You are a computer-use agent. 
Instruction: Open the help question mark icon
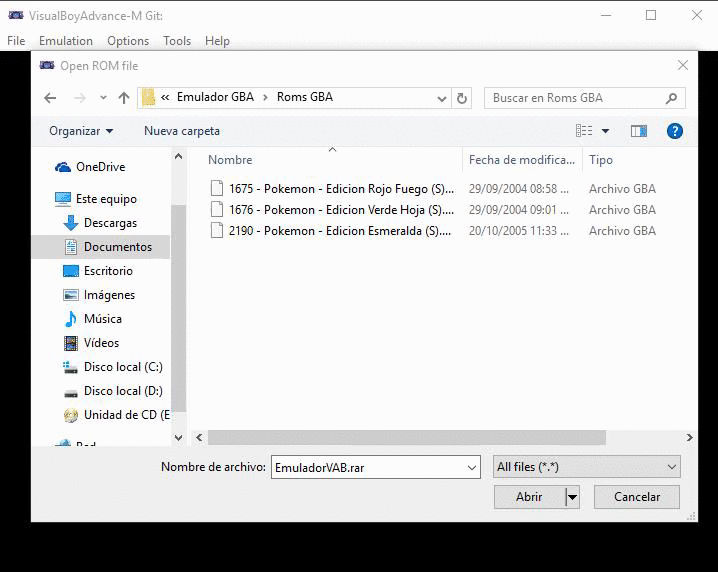pos(674,131)
